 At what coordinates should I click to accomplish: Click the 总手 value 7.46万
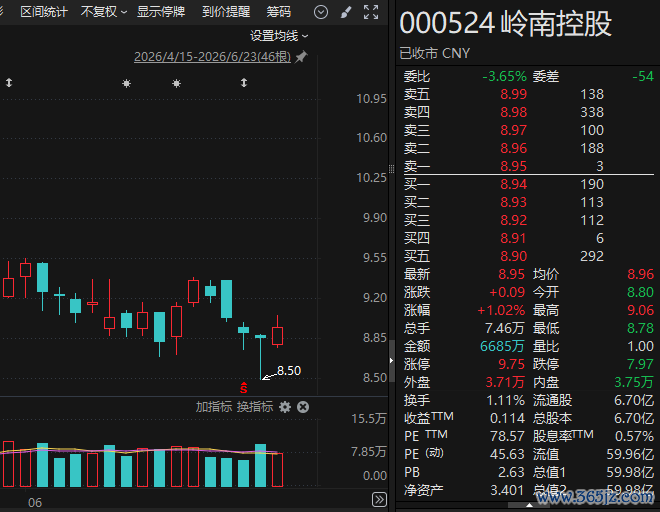point(505,328)
